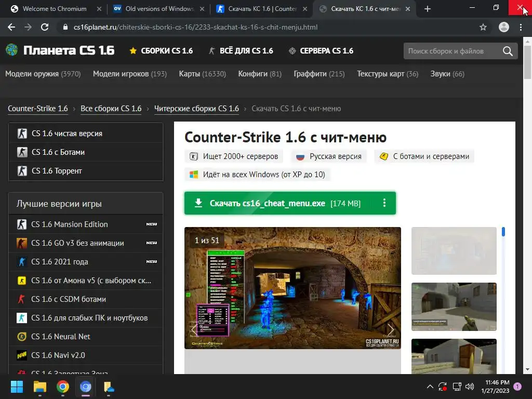Open the Chromium three-dot menu

tap(521, 27)
